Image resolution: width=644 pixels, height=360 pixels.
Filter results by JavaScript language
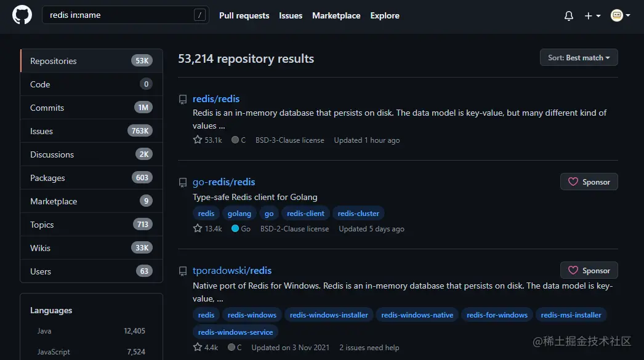point(91,352)
